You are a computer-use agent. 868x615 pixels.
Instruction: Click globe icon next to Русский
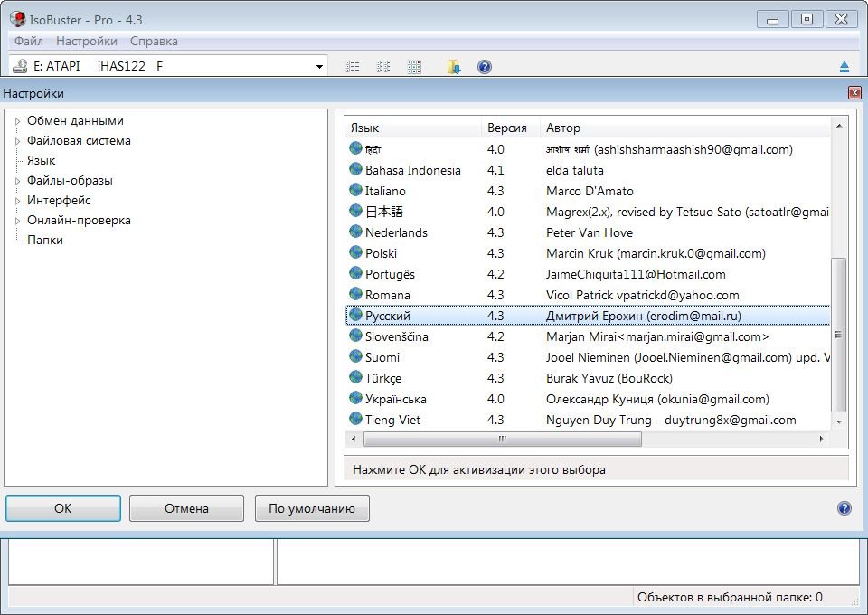click(356, 316)
